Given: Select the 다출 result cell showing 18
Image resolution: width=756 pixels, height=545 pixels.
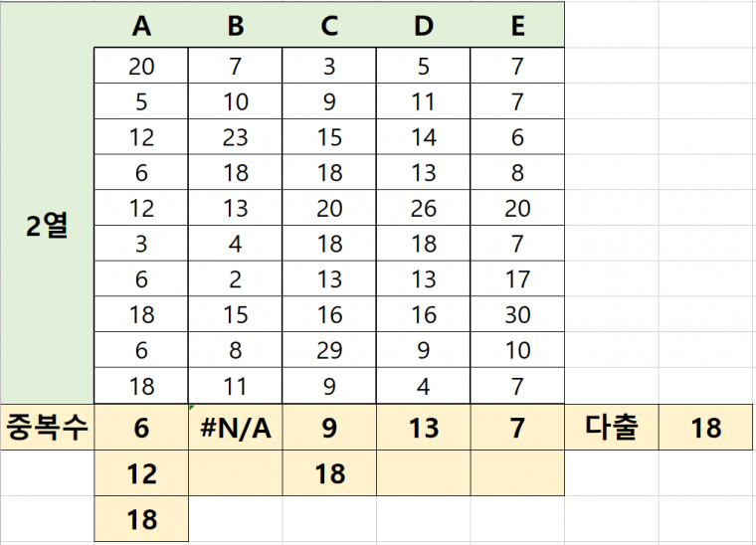Looking at the screenshot, I should [x=706, y=428].
